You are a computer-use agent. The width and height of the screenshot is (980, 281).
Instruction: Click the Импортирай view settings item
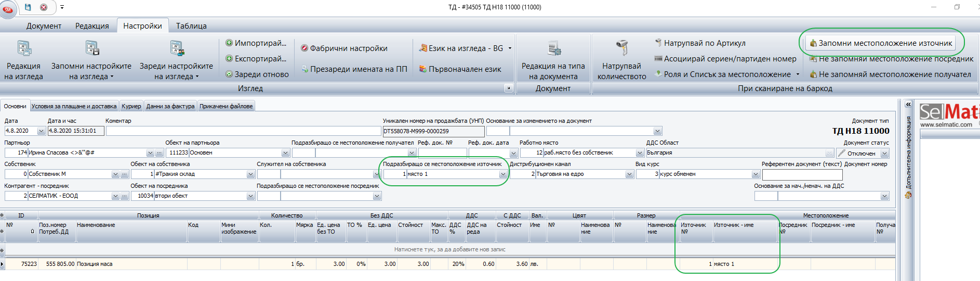[x=256, y=43]
